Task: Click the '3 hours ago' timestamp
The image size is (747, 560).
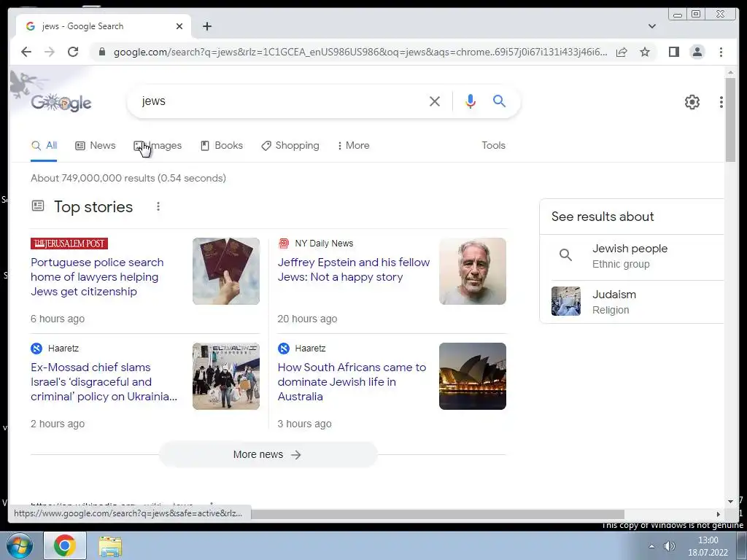Action: (304, 424)
